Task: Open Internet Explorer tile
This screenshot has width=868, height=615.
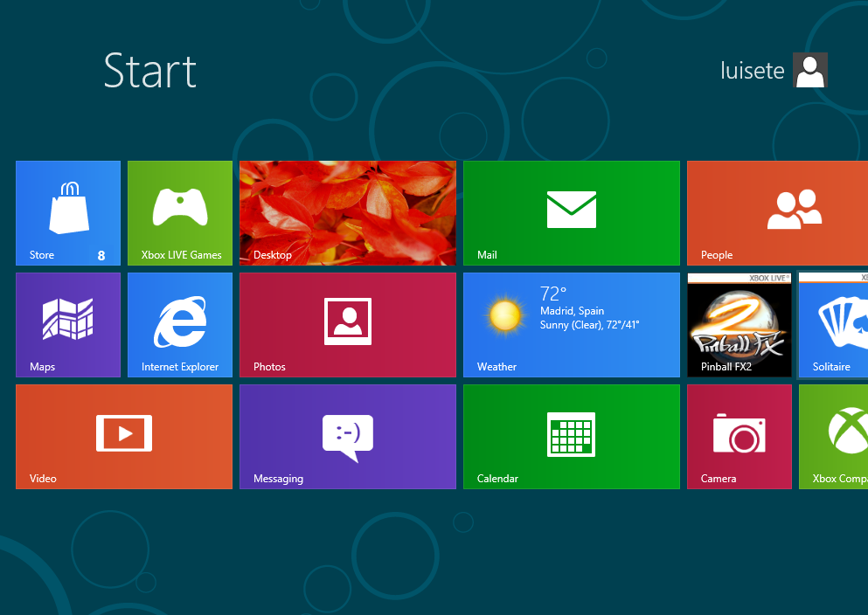Action: pyautogui.click(x=180, y=325)
